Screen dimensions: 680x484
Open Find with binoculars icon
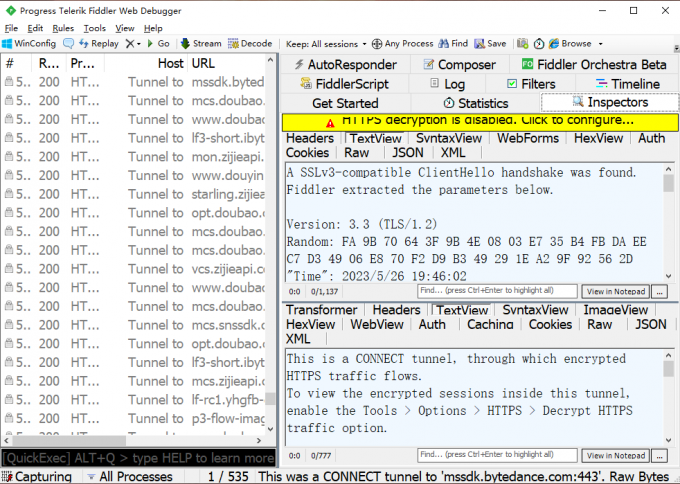pyautogui.click(x=453, y=44)
